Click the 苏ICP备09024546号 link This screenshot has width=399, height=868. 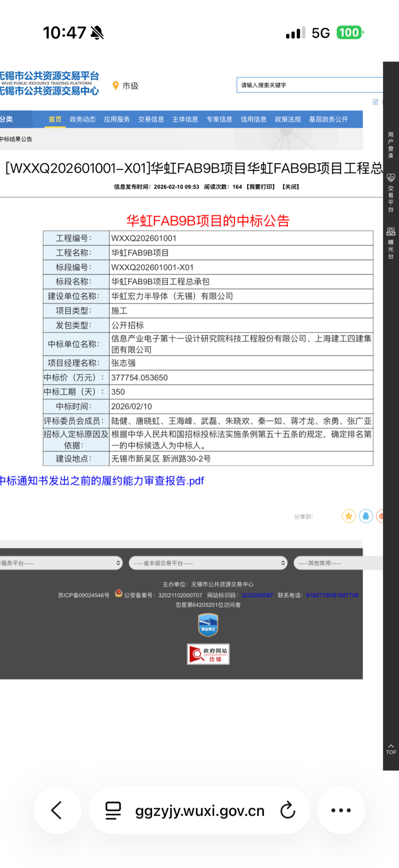(x=84, y=595)
